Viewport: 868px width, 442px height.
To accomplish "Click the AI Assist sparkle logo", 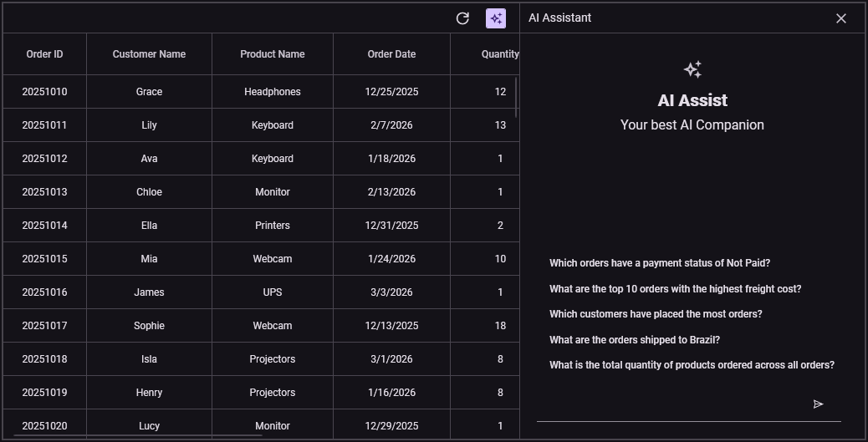I will click(692, 69).
